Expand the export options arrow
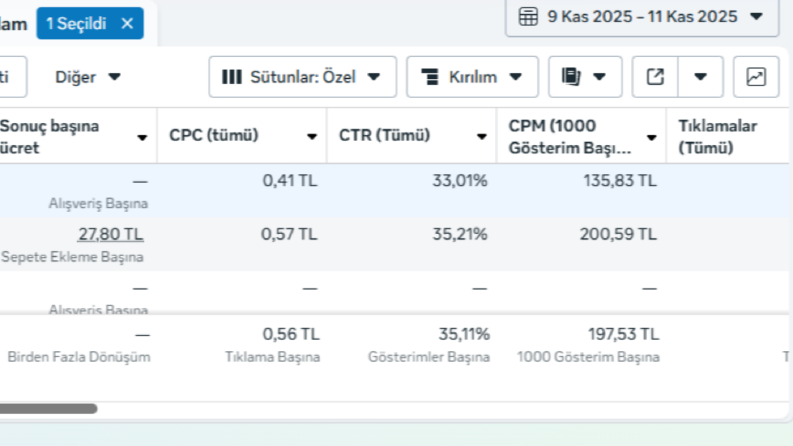The width and height of the screenshot is (793, 446). pyautogui.click(x=700, y=77)
